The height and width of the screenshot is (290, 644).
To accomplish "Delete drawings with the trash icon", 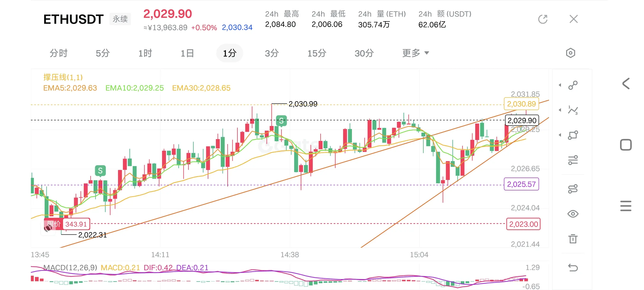I will click(x=573, y=239).
